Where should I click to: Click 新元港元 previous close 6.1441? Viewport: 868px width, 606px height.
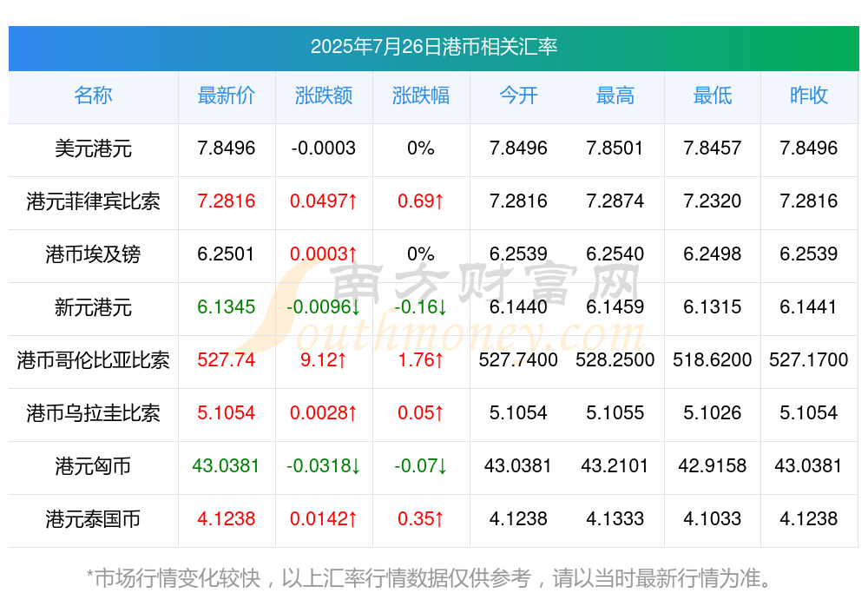coord(809,306)
